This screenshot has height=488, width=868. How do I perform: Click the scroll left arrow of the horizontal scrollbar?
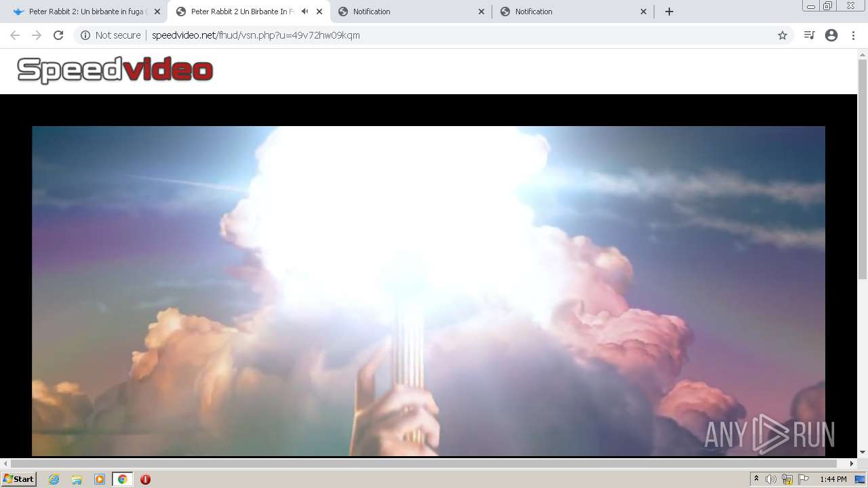coord(5,464)
